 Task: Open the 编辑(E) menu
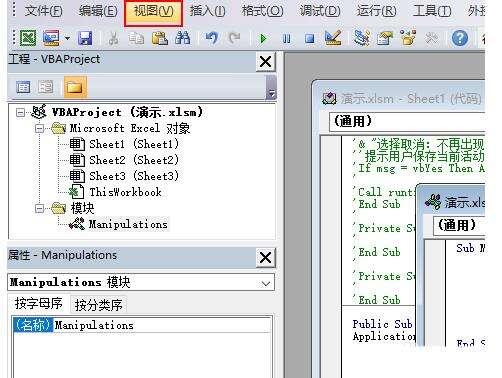coord(98,11)
